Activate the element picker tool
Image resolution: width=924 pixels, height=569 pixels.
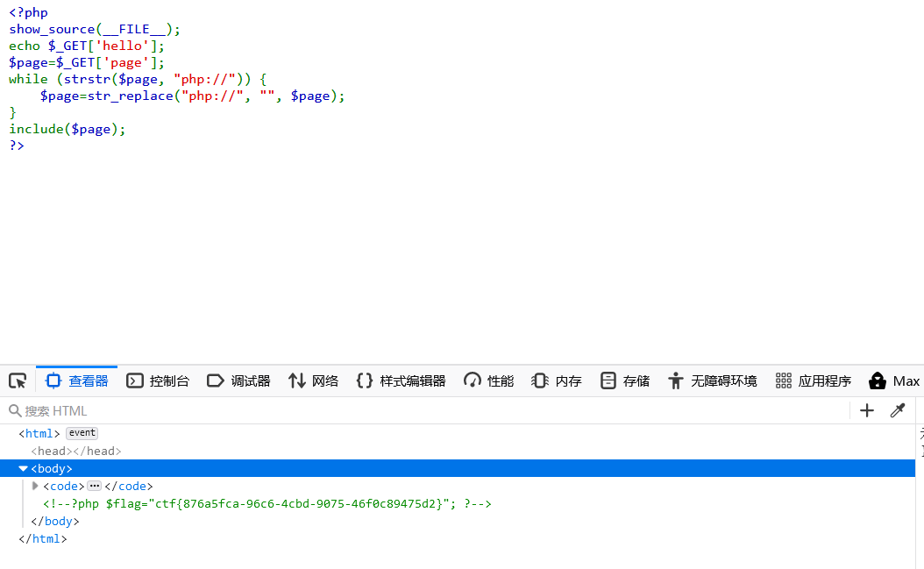pos(18,381)
